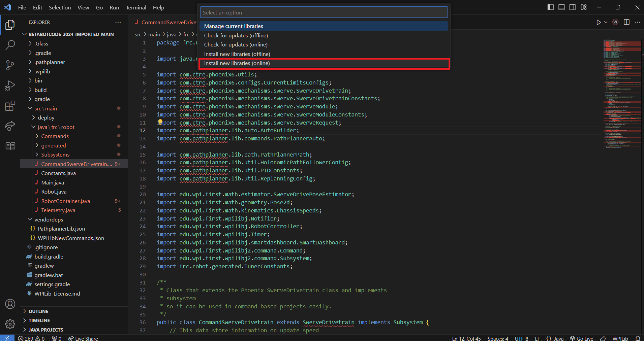This screenshot has width=644, height=341.
Task: Open Run and Debug view icon
Action: 10,86
